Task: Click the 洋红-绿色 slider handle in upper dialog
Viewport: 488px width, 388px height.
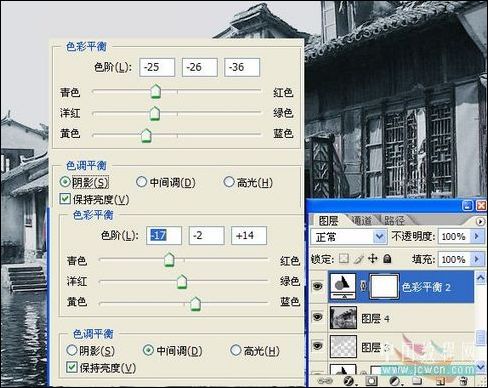Action: click(155, 113)
